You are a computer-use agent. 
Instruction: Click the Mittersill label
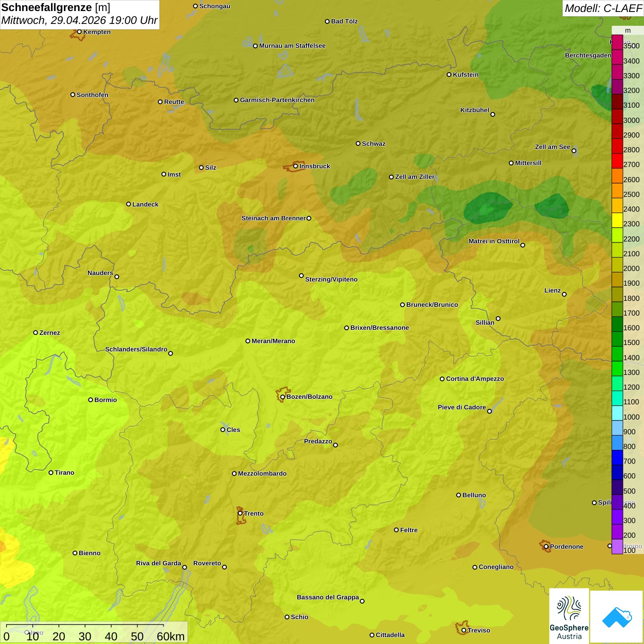(528, 163)
